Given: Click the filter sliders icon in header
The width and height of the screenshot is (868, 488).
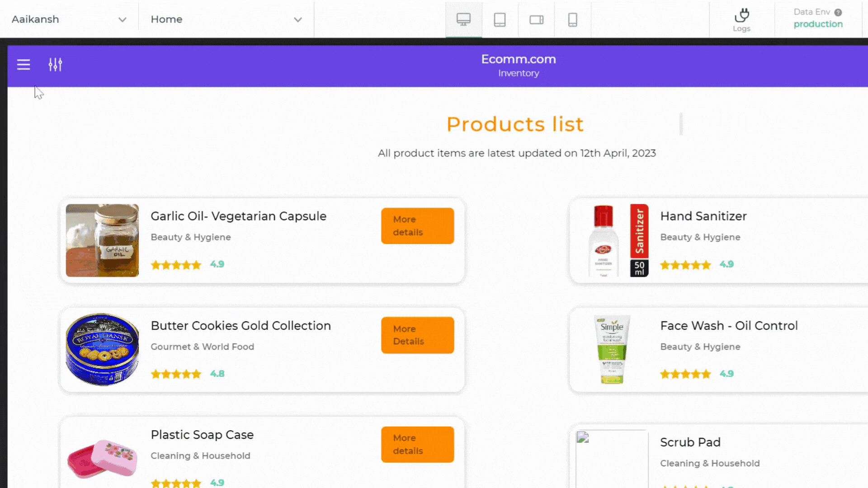Looking at the screenshot, I should [55, 65].
